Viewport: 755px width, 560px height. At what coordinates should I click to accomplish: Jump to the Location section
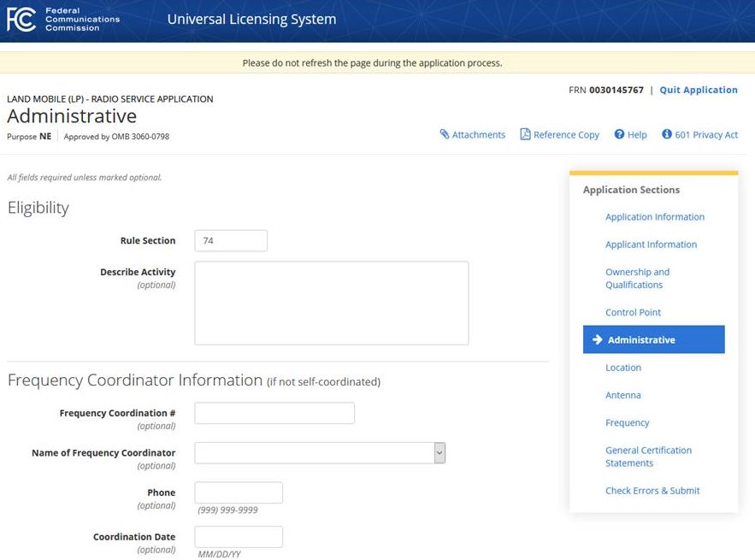pos(623,368)
